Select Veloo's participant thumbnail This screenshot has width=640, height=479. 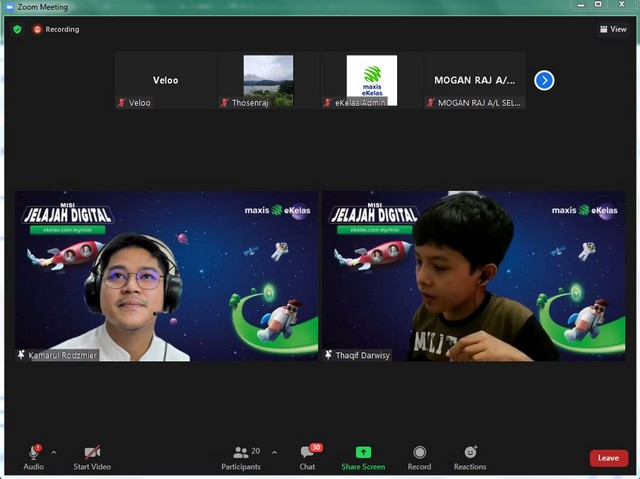[165, 80]
